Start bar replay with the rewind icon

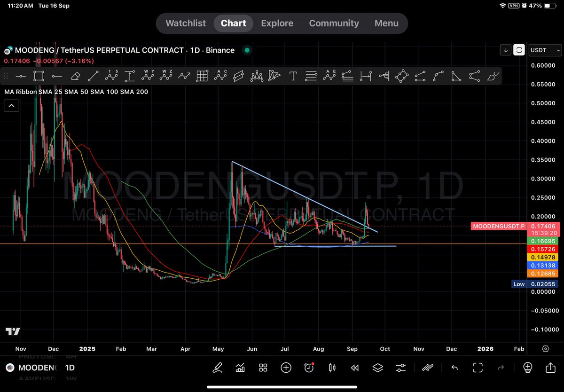tap(355, 368)
